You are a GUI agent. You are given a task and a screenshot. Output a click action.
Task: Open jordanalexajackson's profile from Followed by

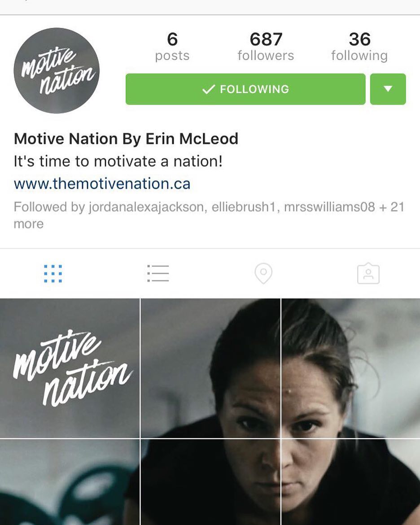[146, 207]
